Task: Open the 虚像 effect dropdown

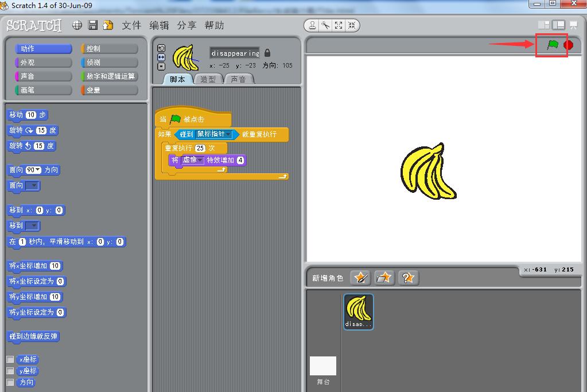Action: 200,160
